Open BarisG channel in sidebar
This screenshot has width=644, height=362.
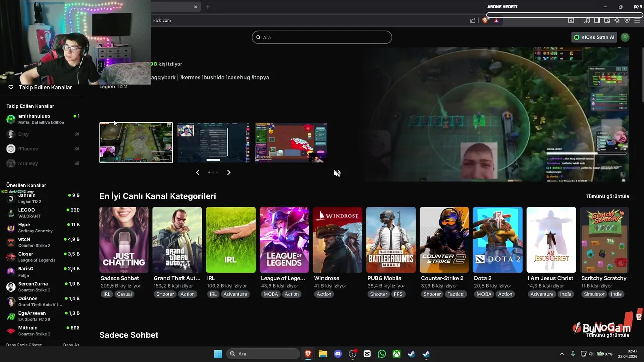[x=43, y=272]
